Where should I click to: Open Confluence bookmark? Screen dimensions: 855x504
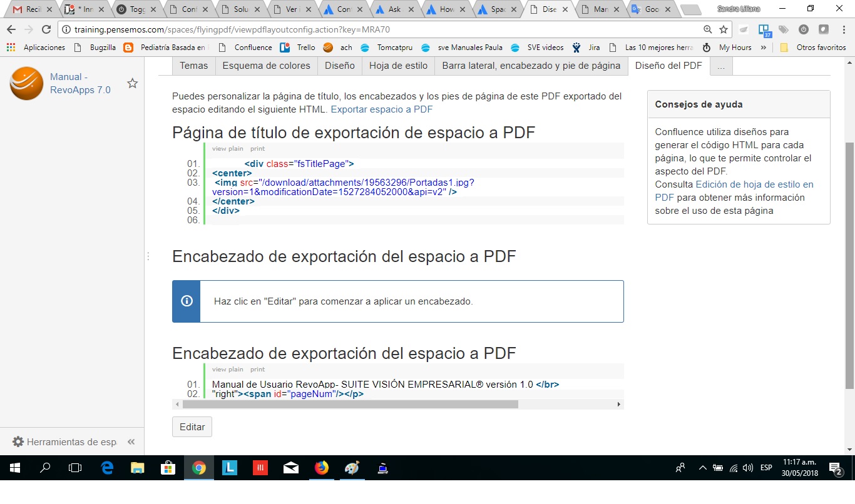pos(245,48)
